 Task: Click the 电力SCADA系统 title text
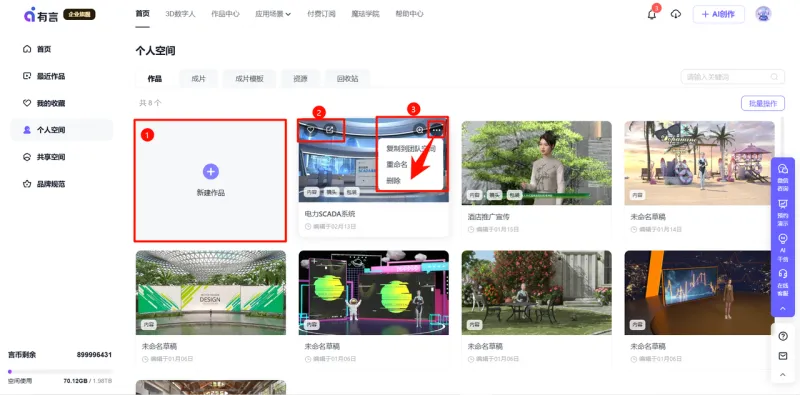point(330,214)
